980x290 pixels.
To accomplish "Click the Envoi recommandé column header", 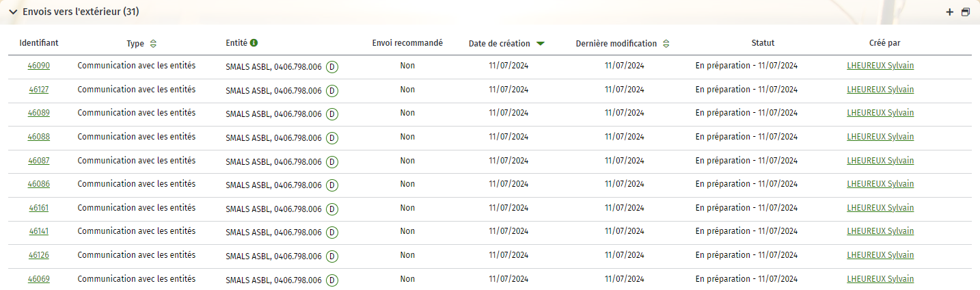I will tap(407, 43).
